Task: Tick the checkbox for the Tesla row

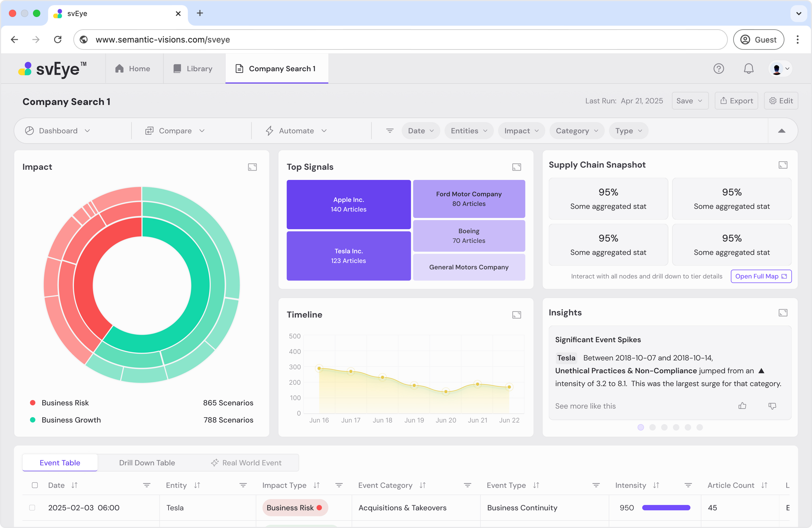Action: click(32, 508)
